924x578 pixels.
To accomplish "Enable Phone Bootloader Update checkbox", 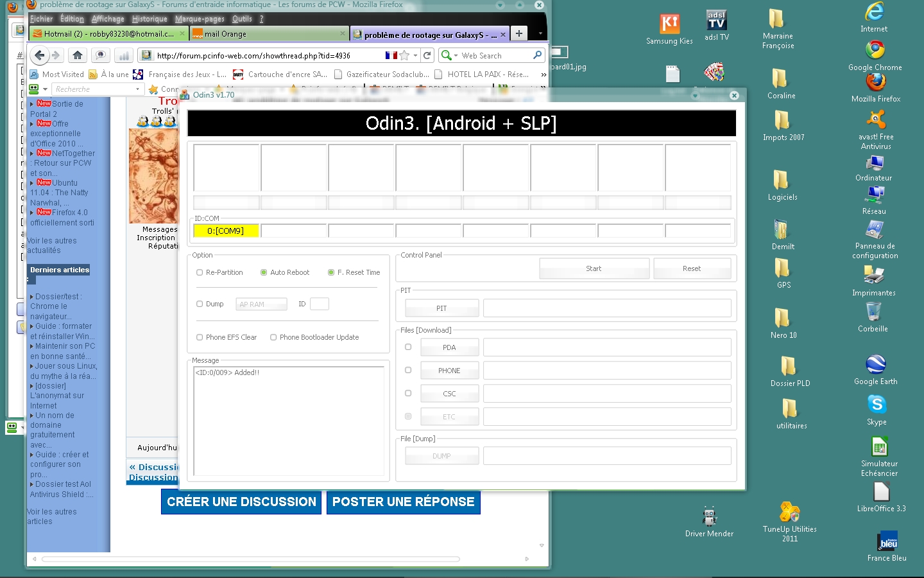I will [x=273, y=337].
